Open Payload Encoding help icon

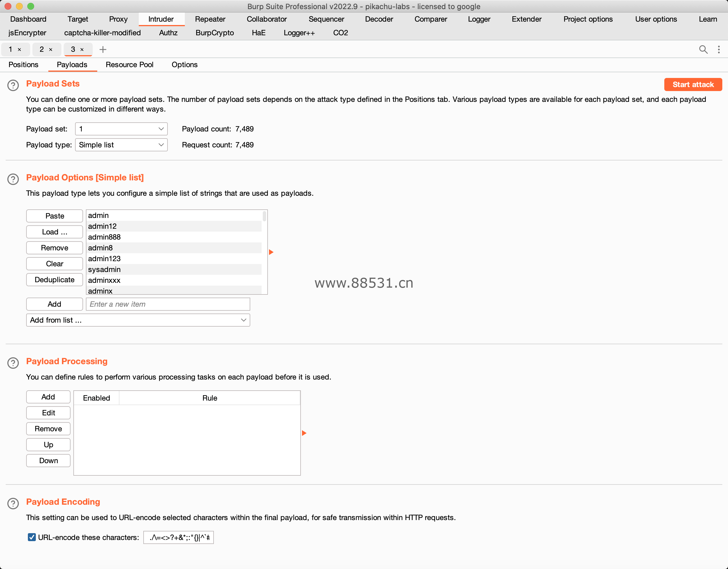[x=13, y=503]
